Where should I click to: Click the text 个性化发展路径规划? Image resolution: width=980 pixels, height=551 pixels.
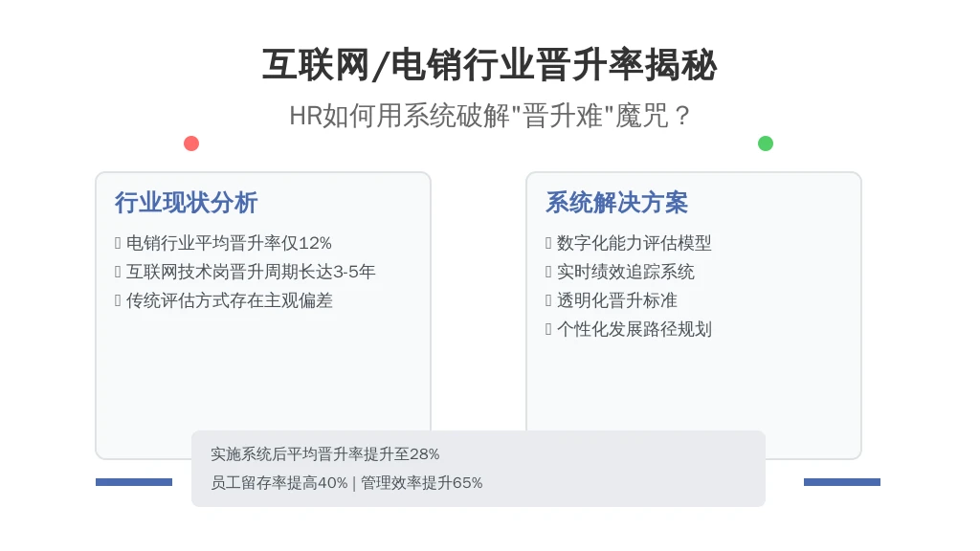pyautogui.click(x=634, y=329)
